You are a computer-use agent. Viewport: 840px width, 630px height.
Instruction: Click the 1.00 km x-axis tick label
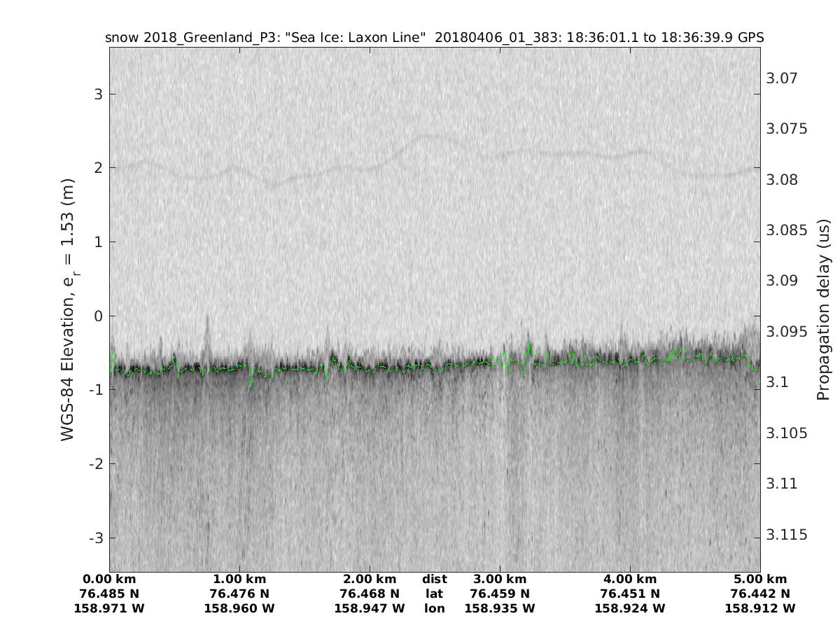[239, 579]
